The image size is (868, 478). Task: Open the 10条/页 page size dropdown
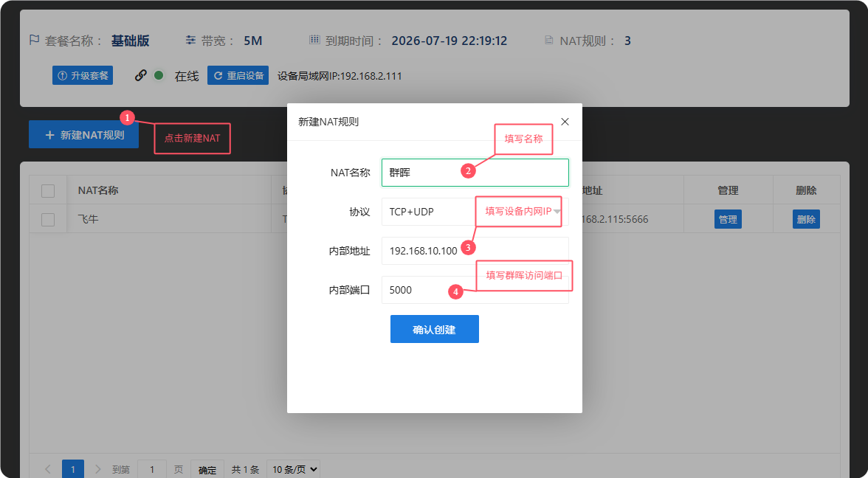click(x=293, y=469)
